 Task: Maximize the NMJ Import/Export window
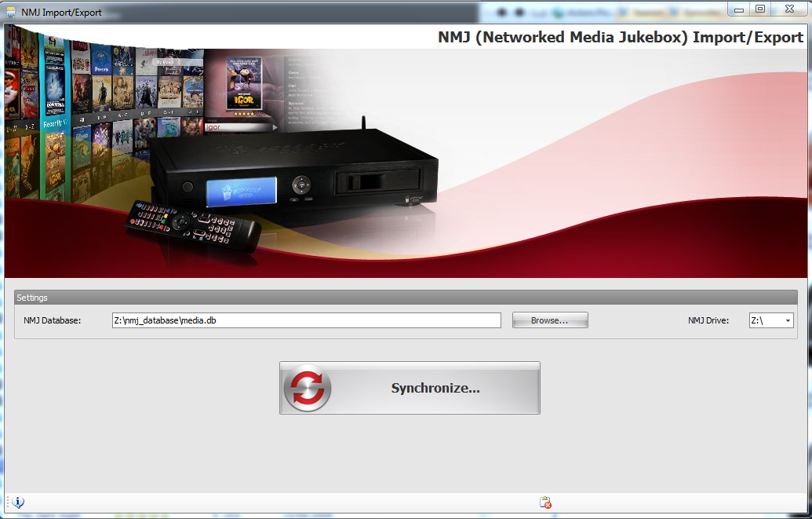pos(760,9)
